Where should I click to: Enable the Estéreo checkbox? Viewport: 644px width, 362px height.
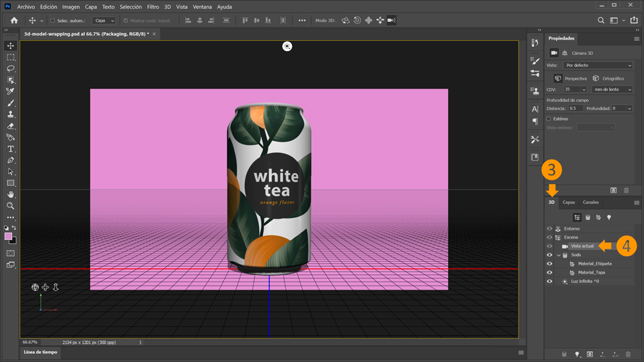(549, 119)
